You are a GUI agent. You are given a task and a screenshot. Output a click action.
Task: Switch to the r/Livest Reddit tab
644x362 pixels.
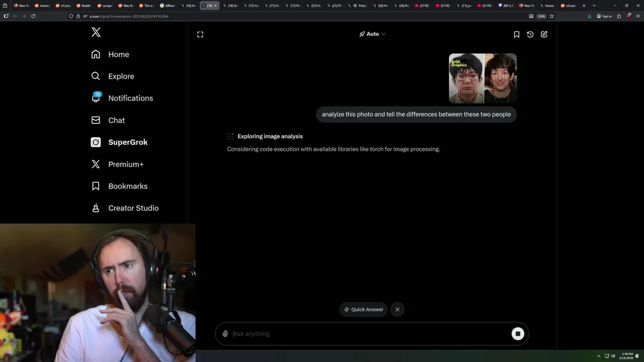point(569,6)
